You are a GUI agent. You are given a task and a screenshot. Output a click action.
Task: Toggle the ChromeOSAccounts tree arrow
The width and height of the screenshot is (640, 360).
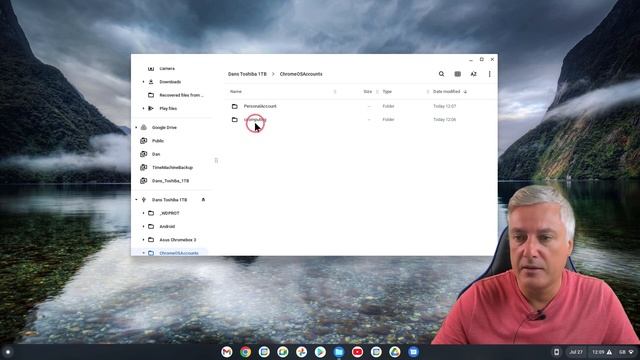(143, 253)
